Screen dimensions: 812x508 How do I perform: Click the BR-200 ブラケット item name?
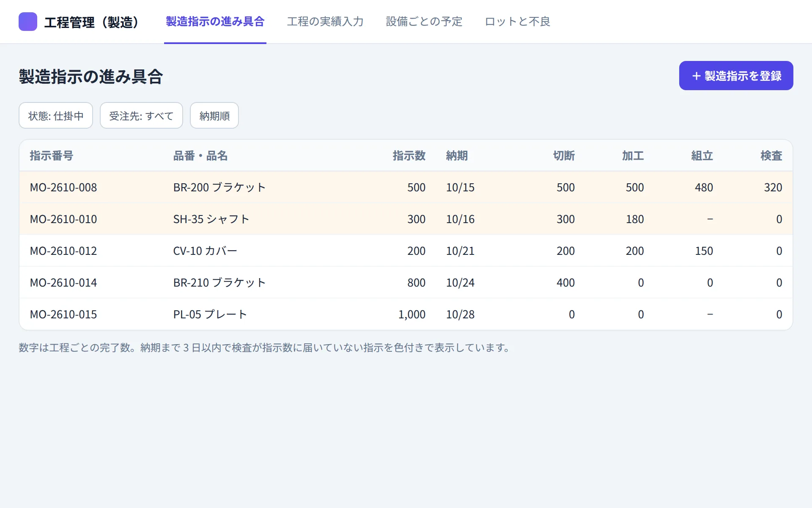pos(219,188)
